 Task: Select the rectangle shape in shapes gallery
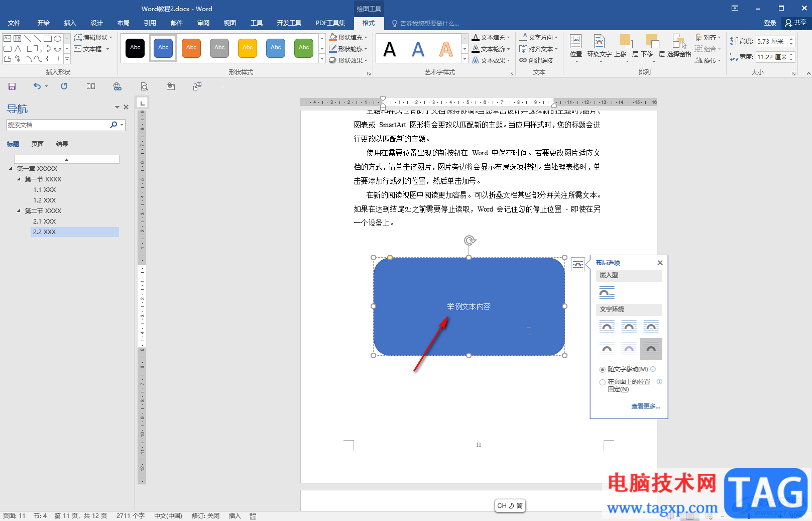tap(48, 39)
